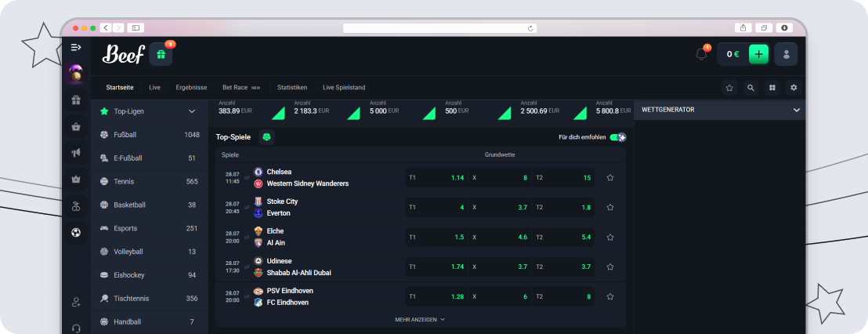Bet T2 8 on FC Eindhoven
This screenshot has height=334, width=868.
click(563, 296)
